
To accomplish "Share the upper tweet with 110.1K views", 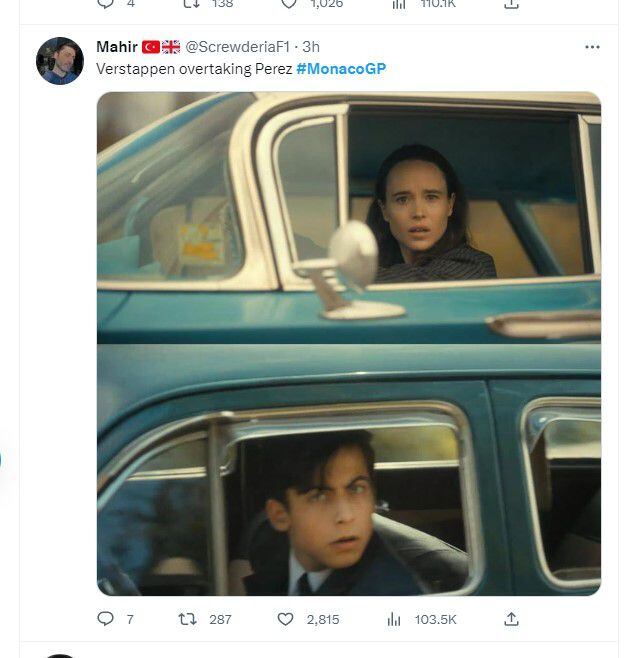I will coord(511,4).
